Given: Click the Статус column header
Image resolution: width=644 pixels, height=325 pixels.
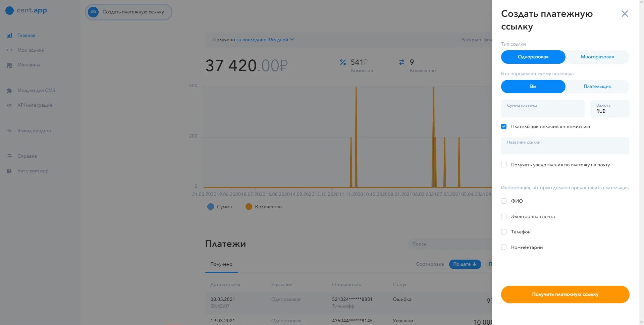Looking at the screenshot, I should click(x=400, y=284).
